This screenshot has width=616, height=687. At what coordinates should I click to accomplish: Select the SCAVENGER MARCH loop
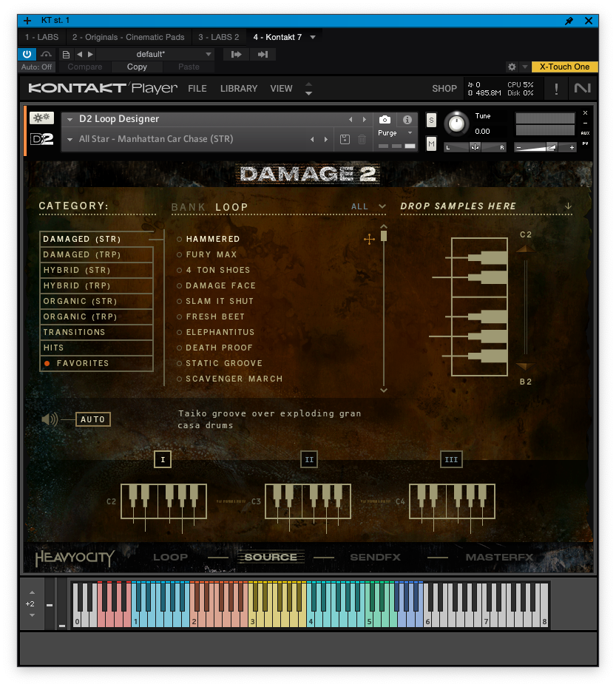pos(234,379)
